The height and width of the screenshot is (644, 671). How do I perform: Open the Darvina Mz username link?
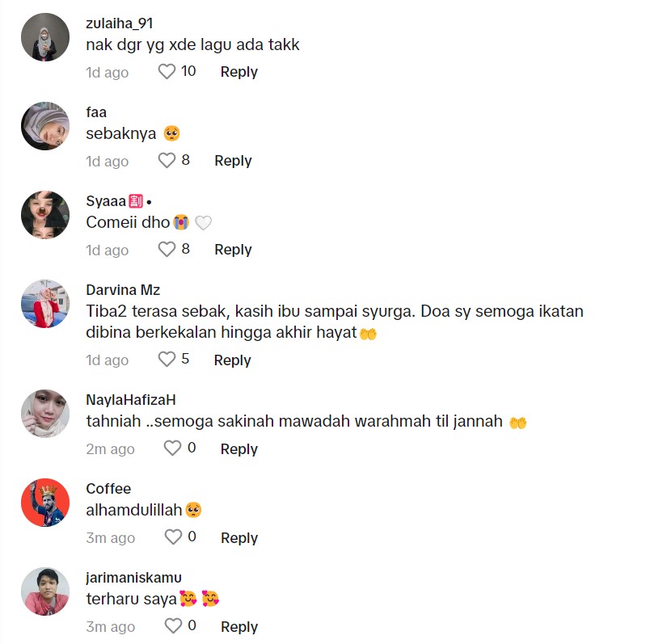(123, 290)
